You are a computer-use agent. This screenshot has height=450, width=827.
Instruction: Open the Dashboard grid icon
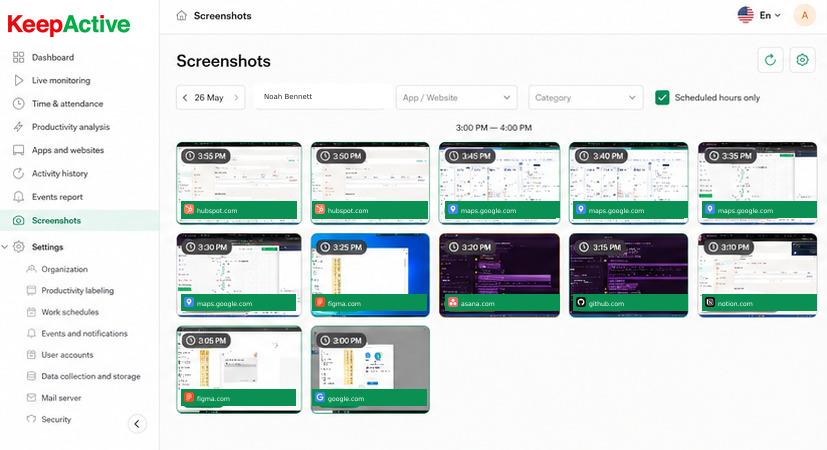click(x=18, y=57)
